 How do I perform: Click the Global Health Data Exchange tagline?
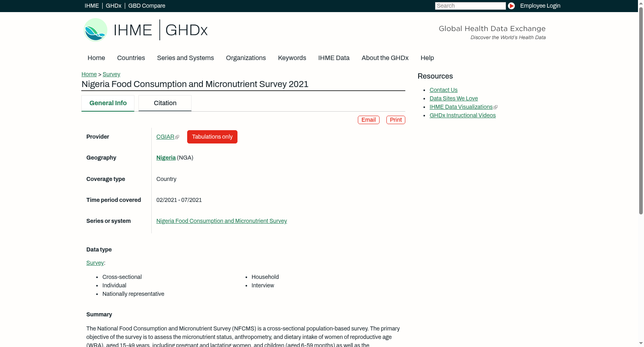pos(492,29)
